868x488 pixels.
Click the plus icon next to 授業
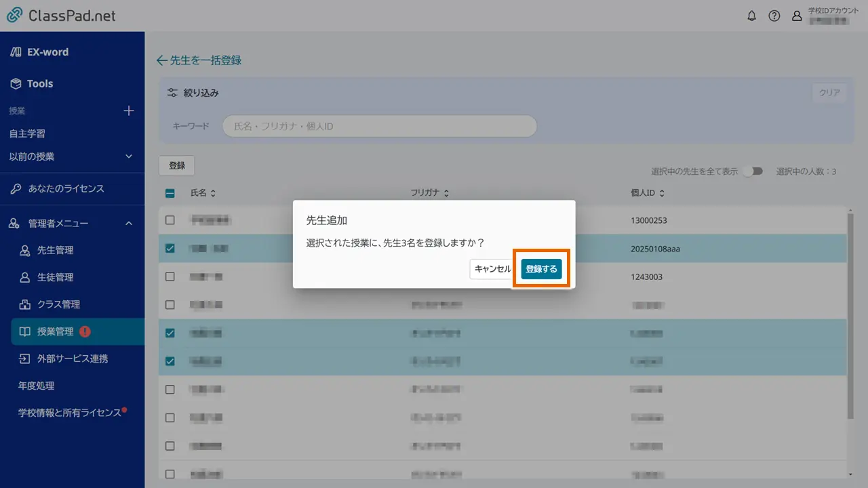tap(129, 111)
